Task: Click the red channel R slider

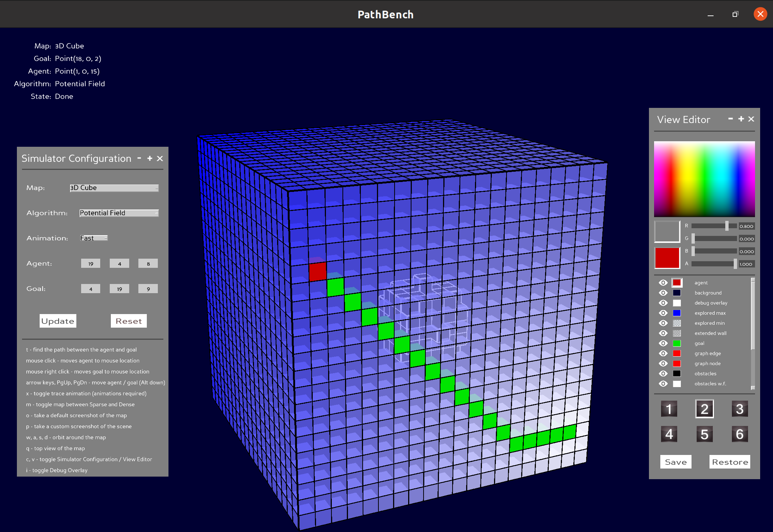Action: click(x=714, y=226)
